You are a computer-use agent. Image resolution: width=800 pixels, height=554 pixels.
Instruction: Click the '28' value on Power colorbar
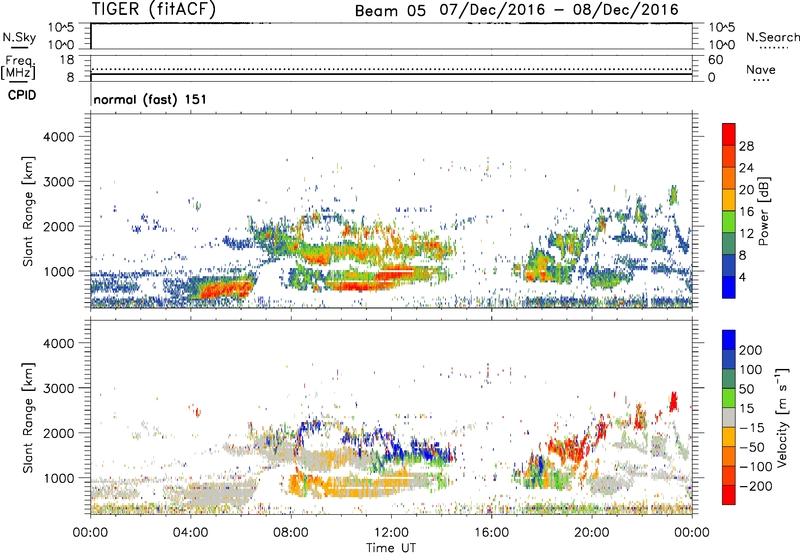click(746, 146)
